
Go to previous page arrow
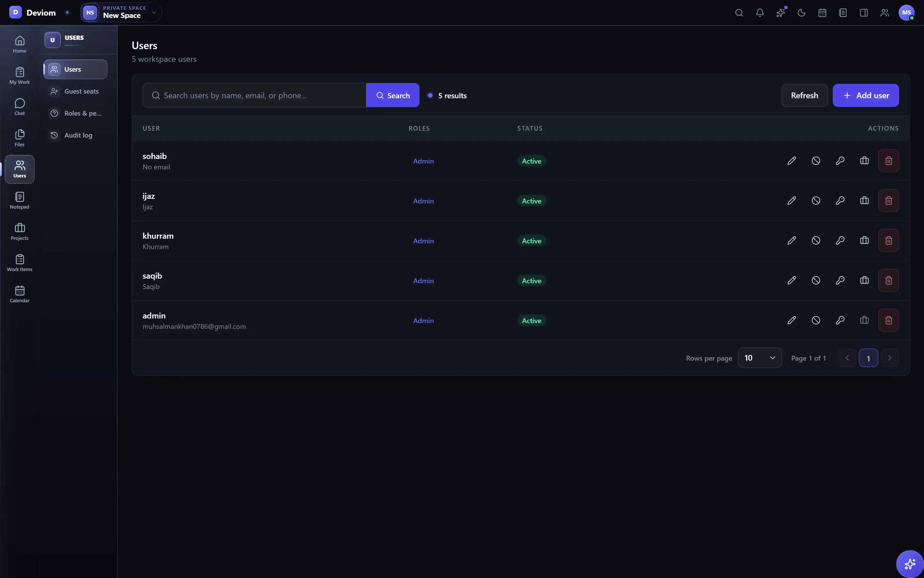[x=847, y=358]
